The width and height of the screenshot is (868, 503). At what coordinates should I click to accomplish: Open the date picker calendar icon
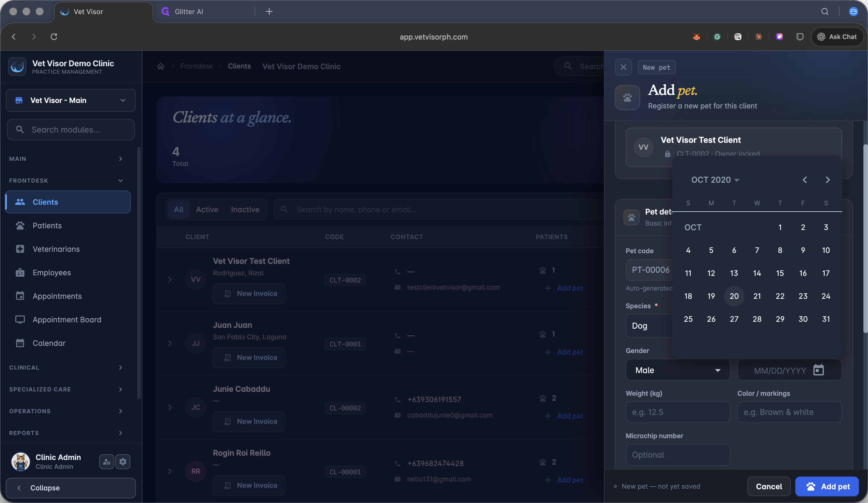(x=818, y=370)
